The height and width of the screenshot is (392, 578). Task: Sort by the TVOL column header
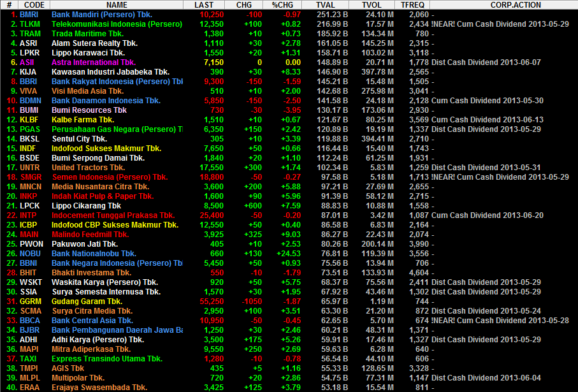pyautogui.click(x=372, y=5)
